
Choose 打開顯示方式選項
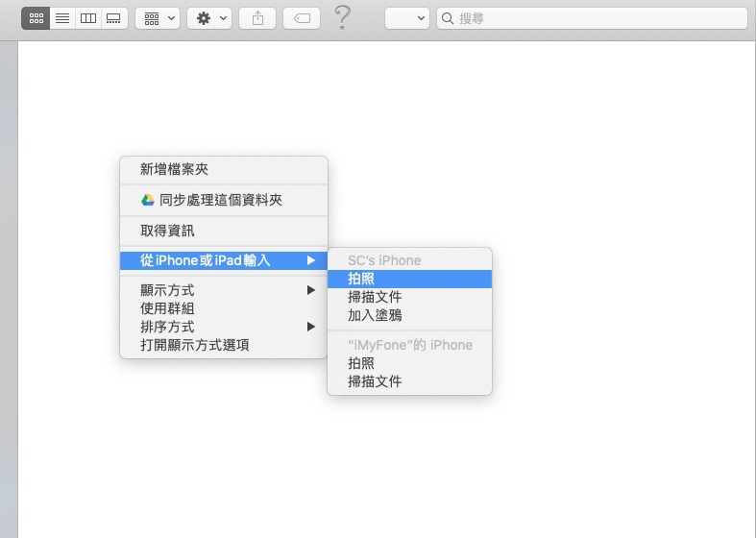click(224, 345)
